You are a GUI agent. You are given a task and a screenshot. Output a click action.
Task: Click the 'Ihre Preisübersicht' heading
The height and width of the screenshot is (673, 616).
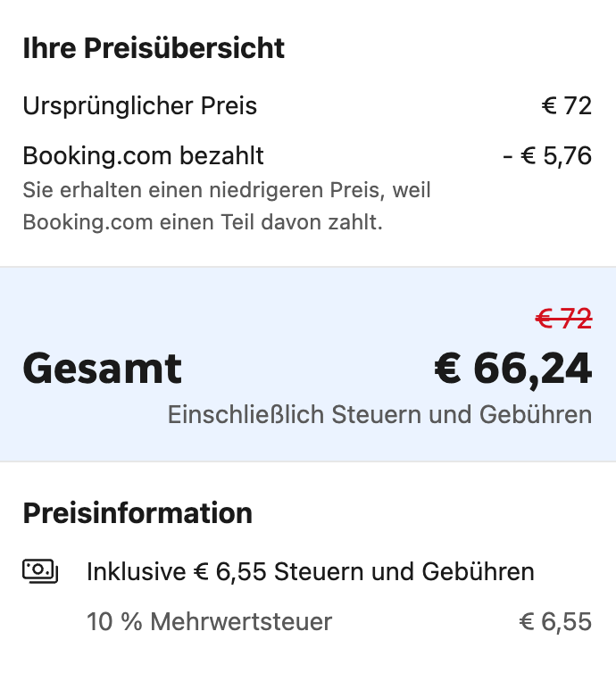[154, 48]
